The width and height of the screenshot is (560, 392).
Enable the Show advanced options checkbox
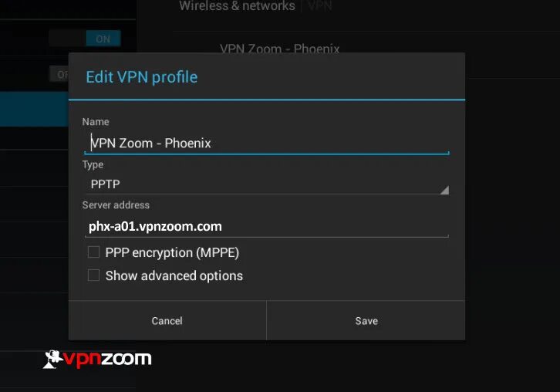click(93, 275)
